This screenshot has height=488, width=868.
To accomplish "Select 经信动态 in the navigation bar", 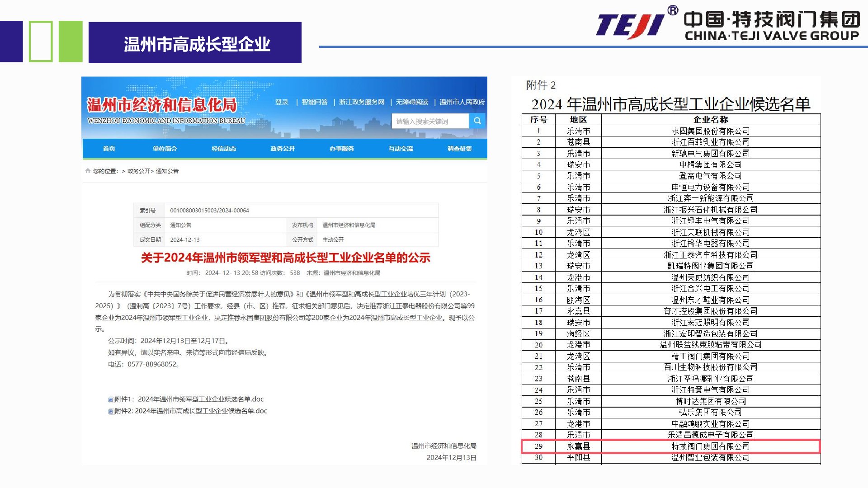I will 224,149.
